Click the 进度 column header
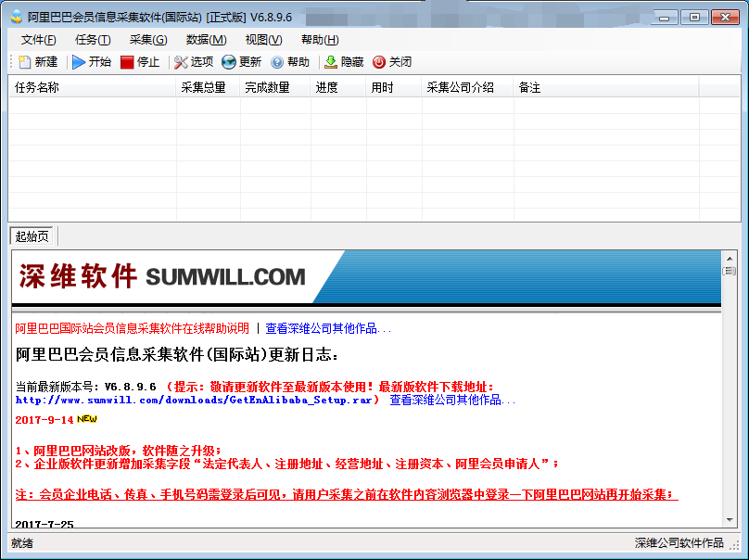This screenshot has width=749, height=560. pyautogui.click(x=338, y=87)
